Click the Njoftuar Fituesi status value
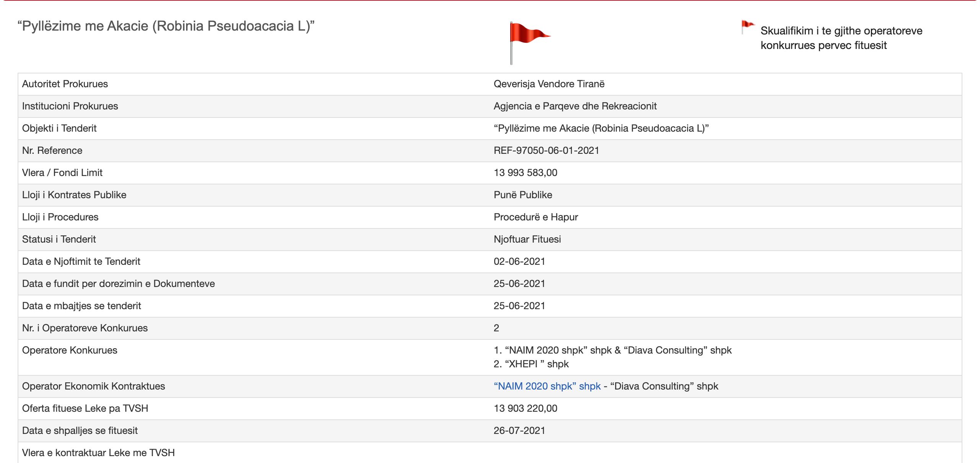980x463 pixels. 527,239
